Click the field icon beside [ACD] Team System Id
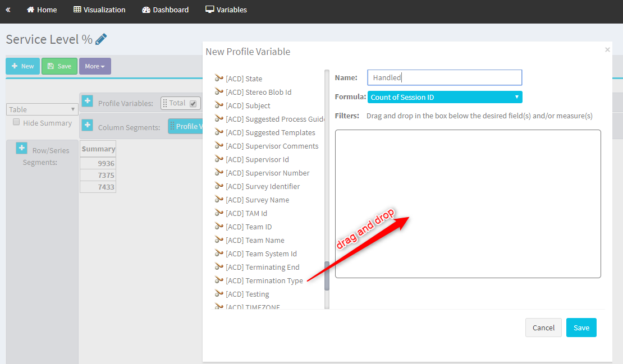 tap(219, 254)
